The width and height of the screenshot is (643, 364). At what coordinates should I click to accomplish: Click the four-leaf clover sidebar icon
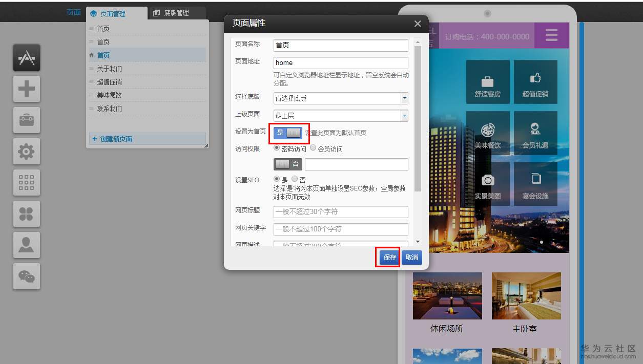(x=27, y=214)
